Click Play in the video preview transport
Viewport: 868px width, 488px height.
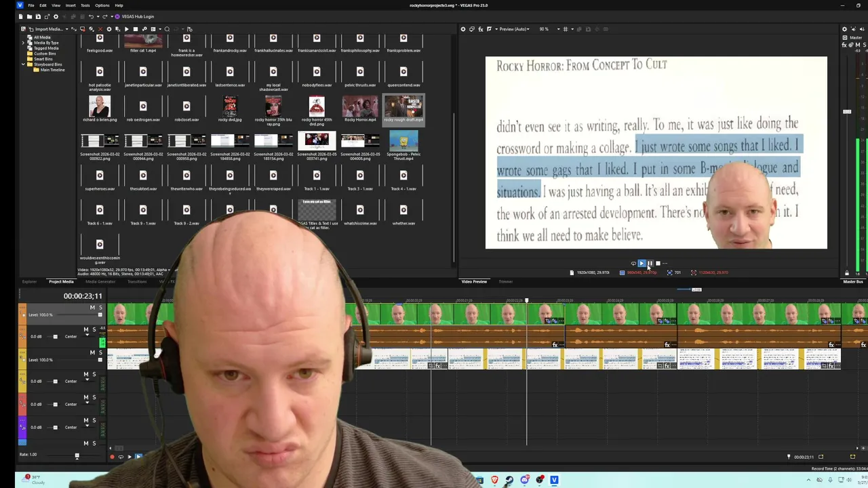642,263
